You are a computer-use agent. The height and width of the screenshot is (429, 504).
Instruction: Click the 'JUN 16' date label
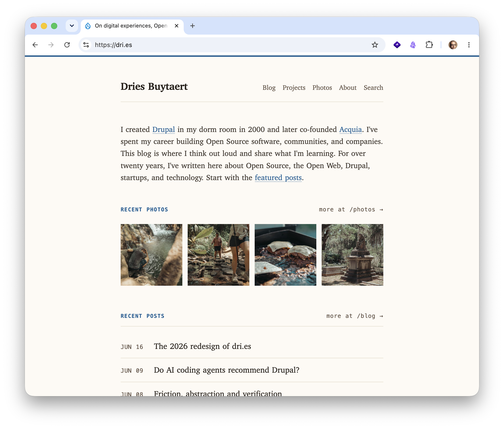[132, 347]
